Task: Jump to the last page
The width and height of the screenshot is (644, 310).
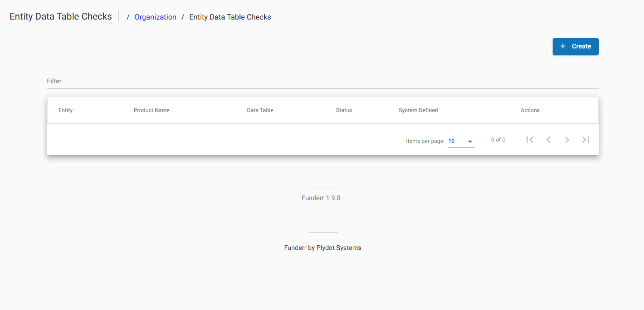Action: pos(586,139)
